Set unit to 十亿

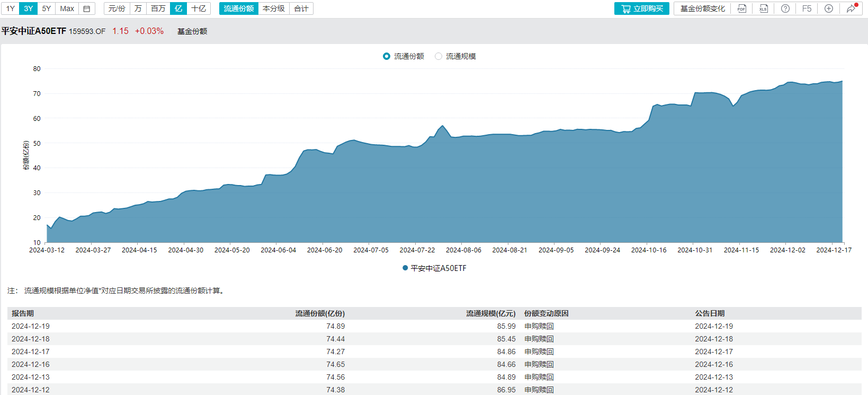click(x=199, y=8)
